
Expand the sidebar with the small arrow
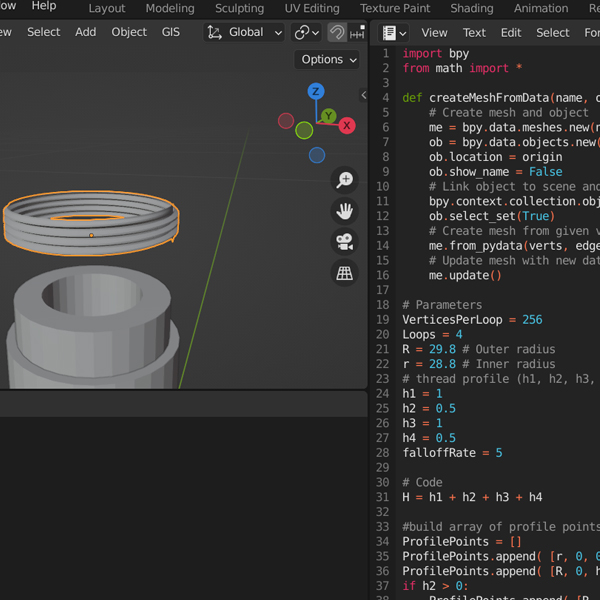pyautogui.click(x=363, y=96)
